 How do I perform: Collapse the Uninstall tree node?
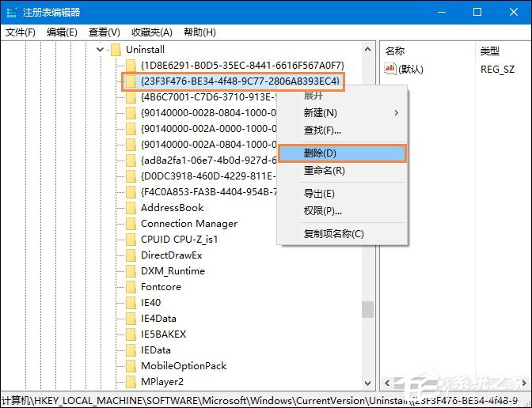[100, 50]
